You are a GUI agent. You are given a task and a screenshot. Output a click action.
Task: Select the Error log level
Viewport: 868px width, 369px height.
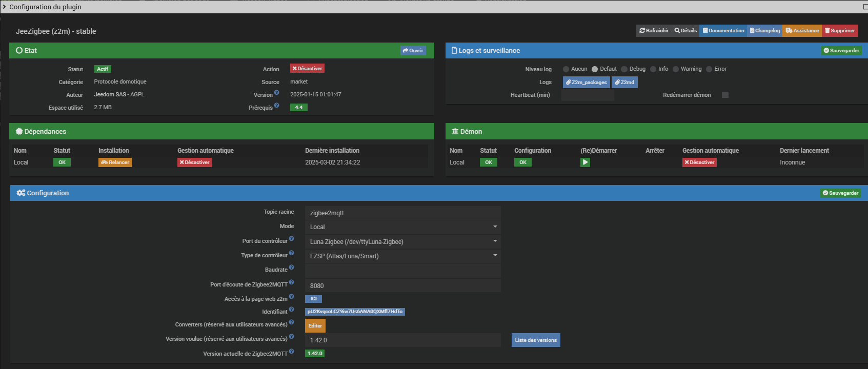point(709,69)
